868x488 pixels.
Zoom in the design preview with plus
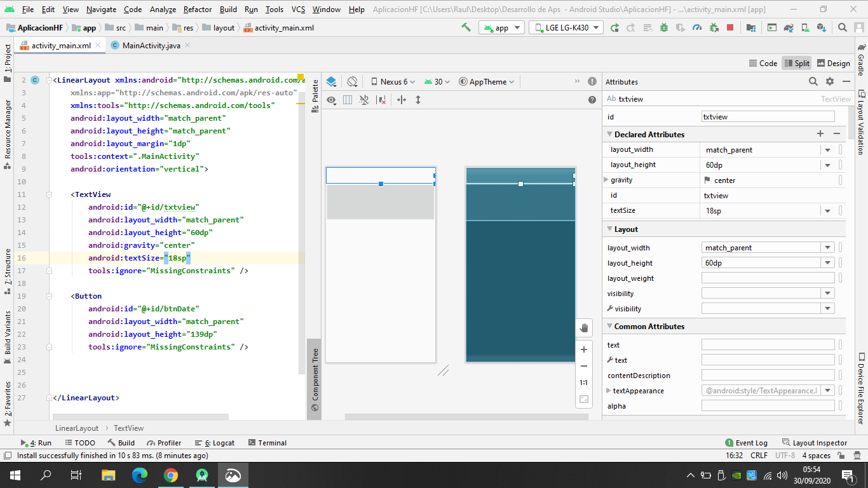coord(584,349)
